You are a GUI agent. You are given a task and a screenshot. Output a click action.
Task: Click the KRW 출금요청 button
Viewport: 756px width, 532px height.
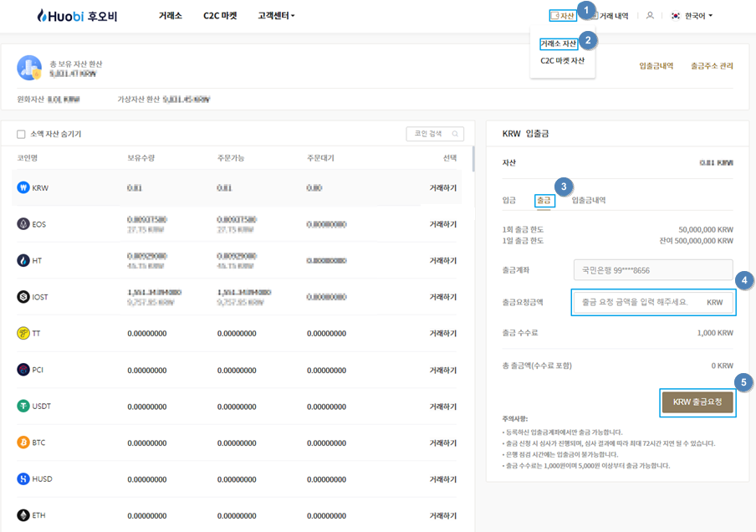coord(697,402)
